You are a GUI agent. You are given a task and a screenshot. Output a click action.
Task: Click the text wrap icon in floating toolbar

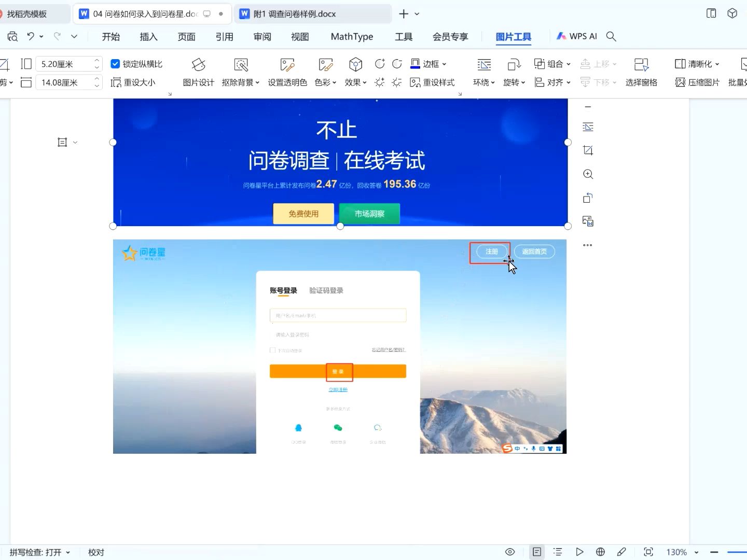pos(588,127)
